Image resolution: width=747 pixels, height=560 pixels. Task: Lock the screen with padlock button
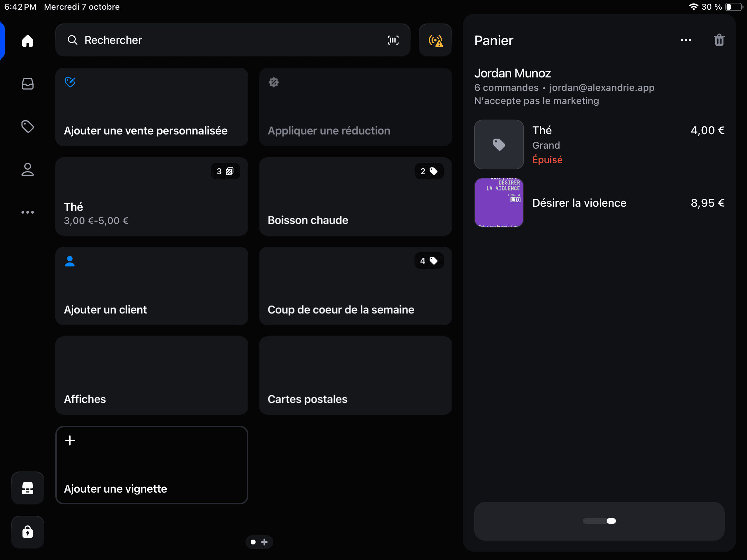coord(28,532)
